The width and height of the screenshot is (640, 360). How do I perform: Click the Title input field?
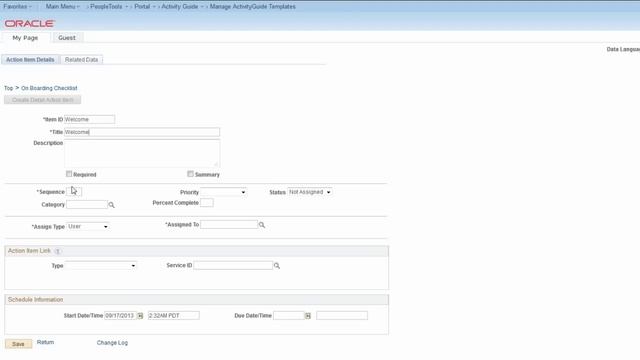142,132
